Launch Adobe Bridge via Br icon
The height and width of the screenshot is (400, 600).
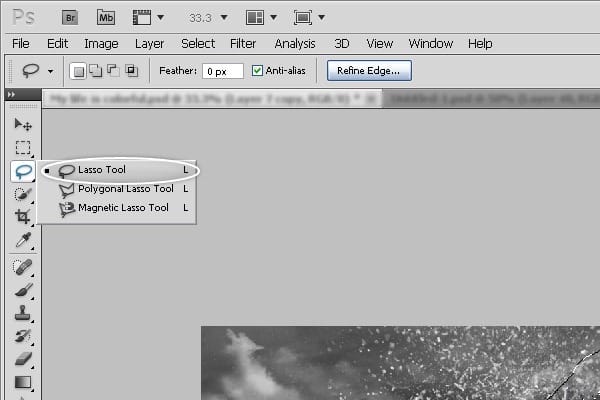[x=71, y=17]
